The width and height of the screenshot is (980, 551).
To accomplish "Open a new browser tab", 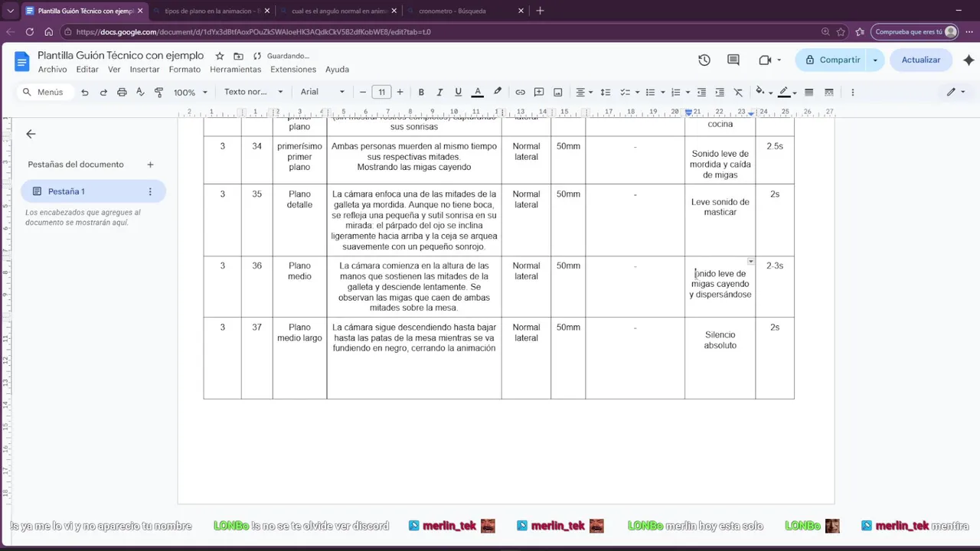I will (x=540, y=11).
